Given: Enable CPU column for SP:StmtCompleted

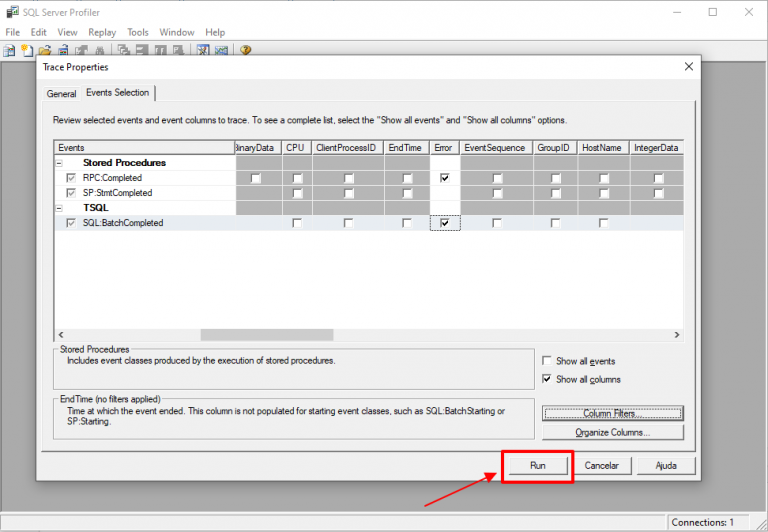Looking at the screenshot, I should [x=297, y=193].
